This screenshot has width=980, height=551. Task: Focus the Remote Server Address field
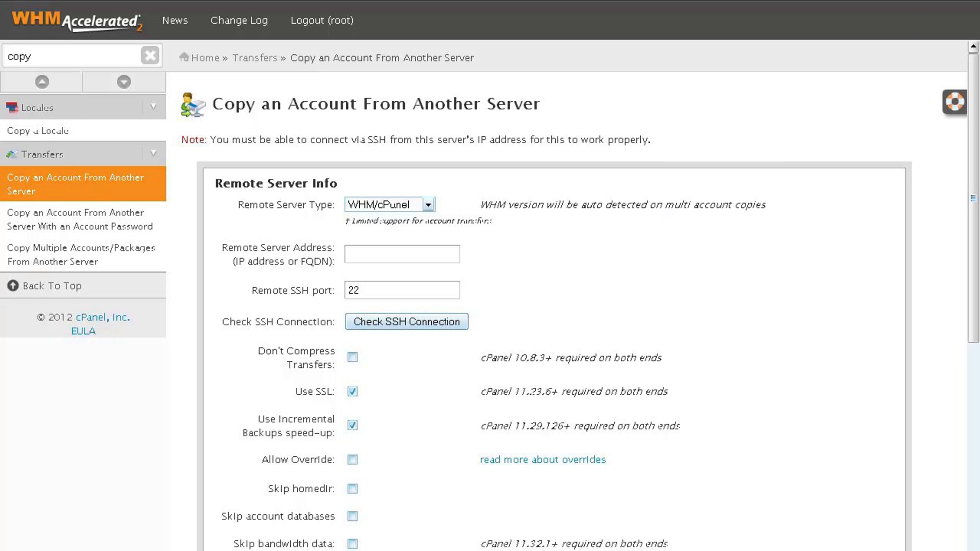click(402, 254)
